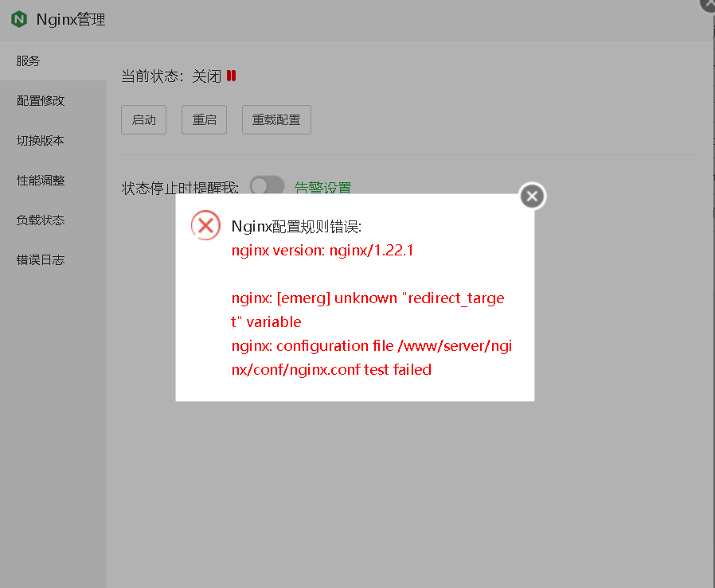Click the 重启 button
Image resolution: width=715 pixels, height=588 pixels.
[x=205, y=120]
